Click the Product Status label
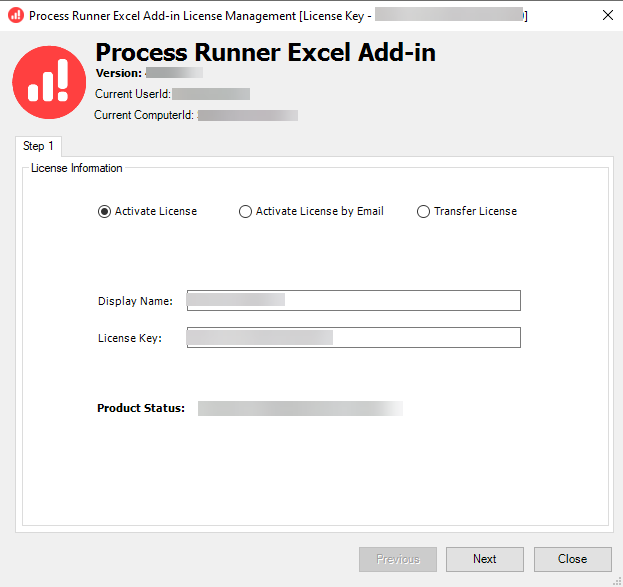The height and width of the screenshot is (587, 623). pos(141,408)
